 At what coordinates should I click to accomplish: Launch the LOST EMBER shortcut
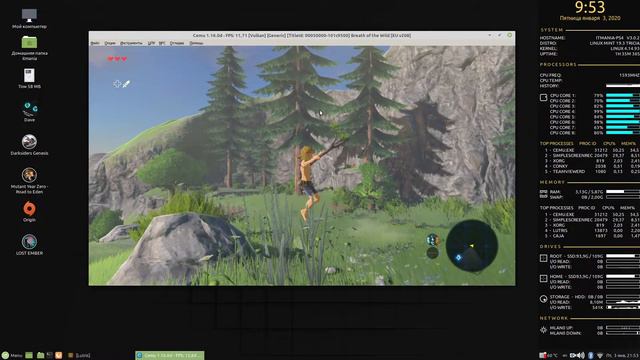(x=29, y=244)
